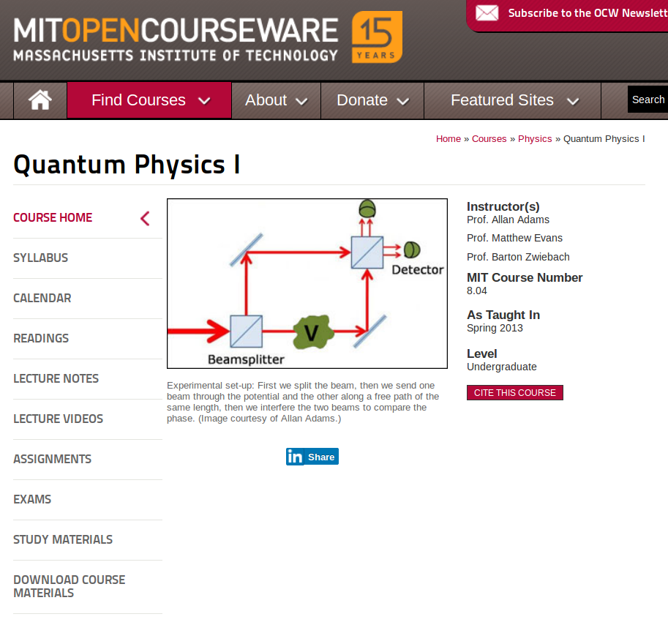The width and height of the screenshot is (668, 644).
Task: Click the Undergraduate level text
Action: (x=501, y=367)
